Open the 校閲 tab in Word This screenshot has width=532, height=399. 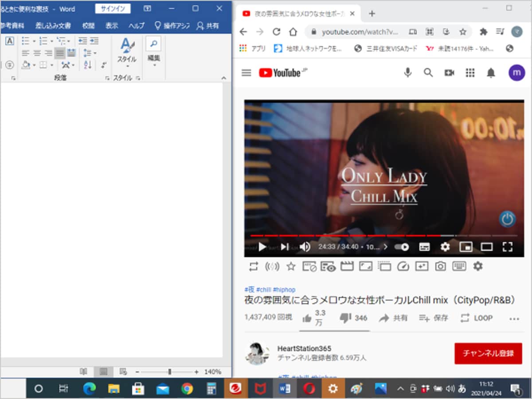point(88,26)
